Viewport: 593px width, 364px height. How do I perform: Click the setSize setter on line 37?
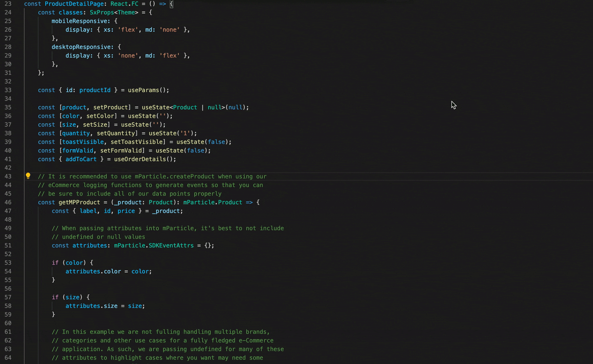95,125
